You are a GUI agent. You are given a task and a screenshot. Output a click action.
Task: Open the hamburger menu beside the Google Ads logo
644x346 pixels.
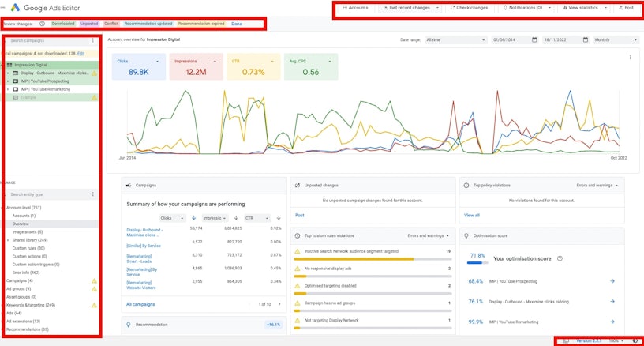point(5,7)
